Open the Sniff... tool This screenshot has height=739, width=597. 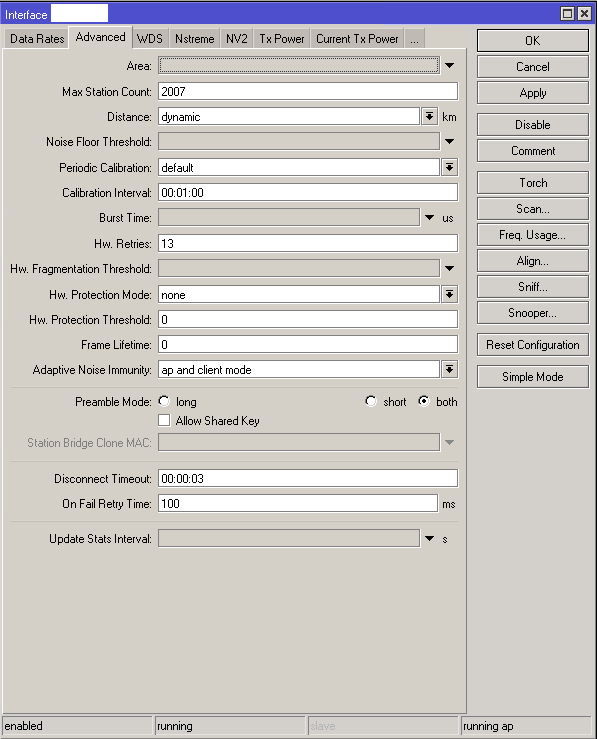point(532,287)
